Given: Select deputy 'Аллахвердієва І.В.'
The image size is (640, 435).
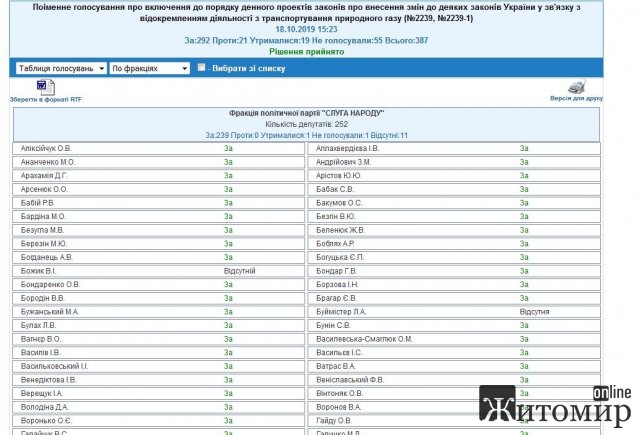Looking at the screenshot, I should (x=347, y=149).
